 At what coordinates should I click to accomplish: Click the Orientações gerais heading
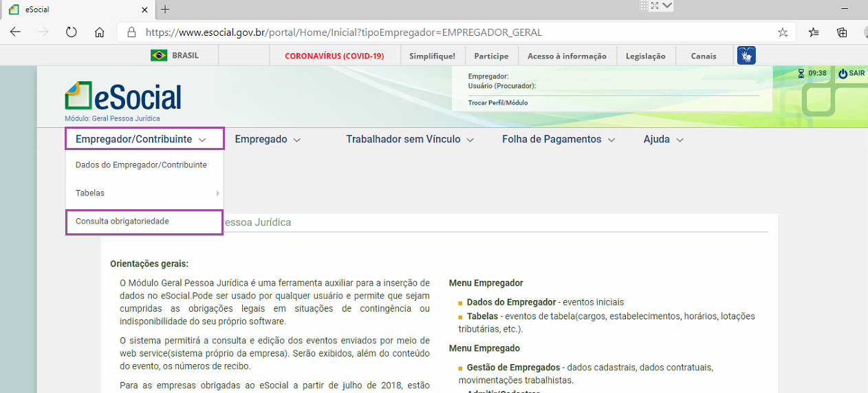[149, 264]
